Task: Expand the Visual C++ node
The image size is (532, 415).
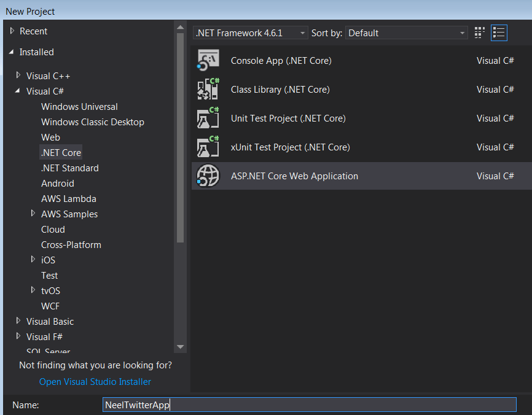Action: tap(18, 76)
